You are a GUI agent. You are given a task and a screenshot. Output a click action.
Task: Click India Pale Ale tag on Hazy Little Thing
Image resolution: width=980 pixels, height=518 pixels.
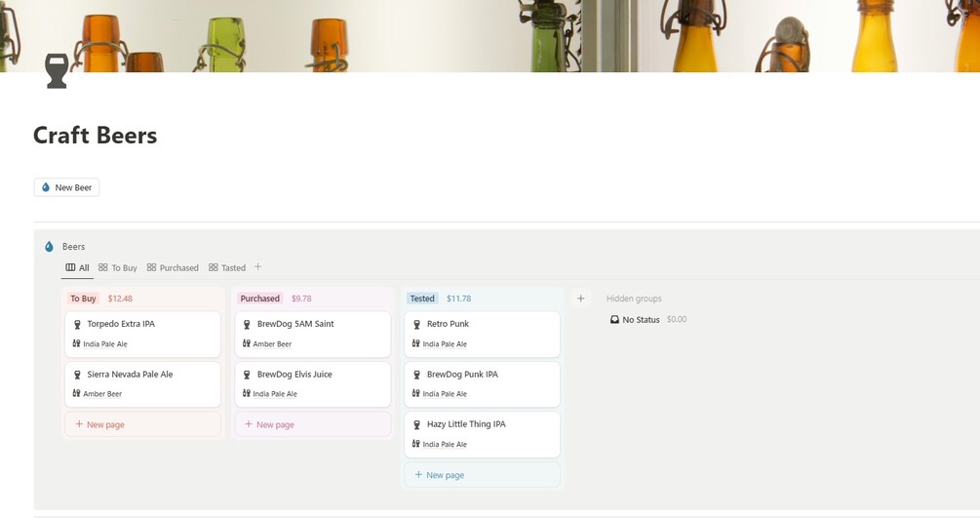(x=445, y=444)
